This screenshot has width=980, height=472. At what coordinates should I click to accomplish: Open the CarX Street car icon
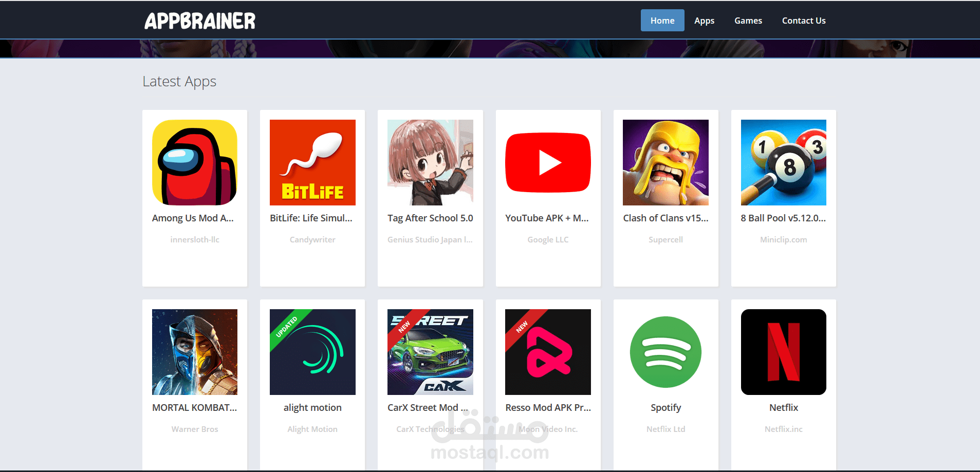(430, 352)
